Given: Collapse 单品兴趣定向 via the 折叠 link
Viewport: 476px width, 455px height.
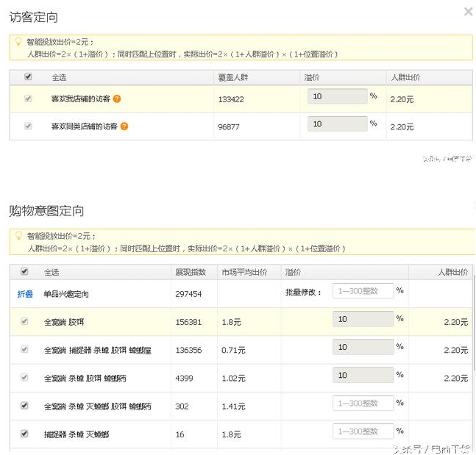Looking at the screenshot, I should [25, 294].
